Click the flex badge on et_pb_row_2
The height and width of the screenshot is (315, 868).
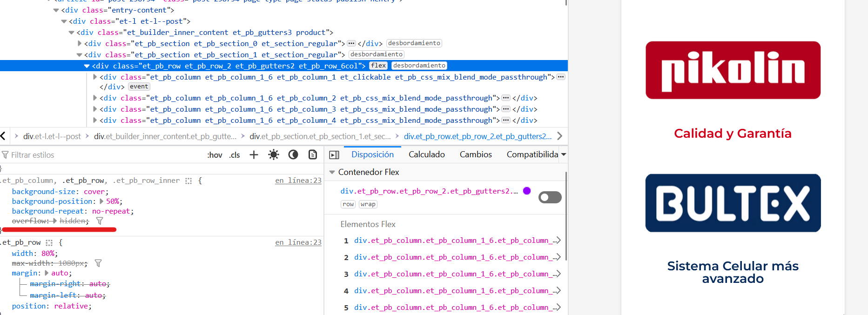[x=378, y=66]
